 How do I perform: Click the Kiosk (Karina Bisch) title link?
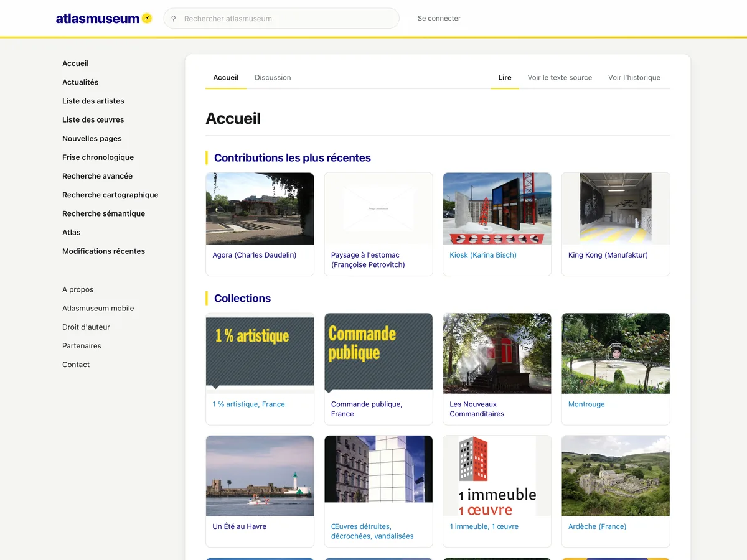[483, 255]
